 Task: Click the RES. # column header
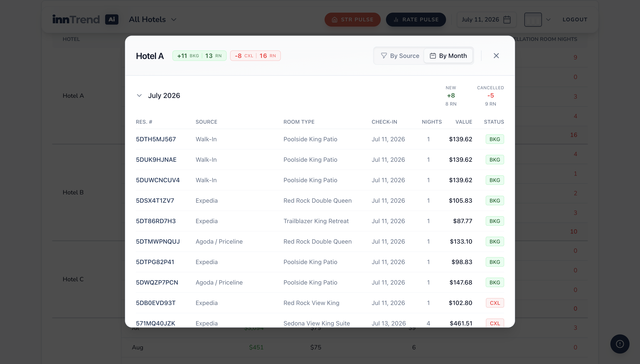(x=144, y=122)
